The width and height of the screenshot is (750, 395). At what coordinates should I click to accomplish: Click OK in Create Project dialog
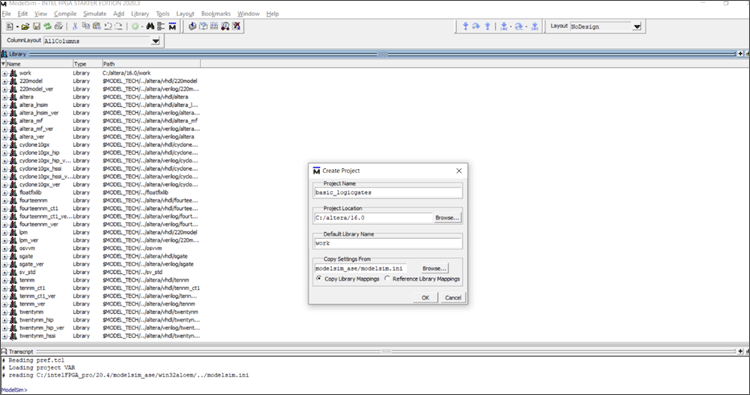coord(425,297)
